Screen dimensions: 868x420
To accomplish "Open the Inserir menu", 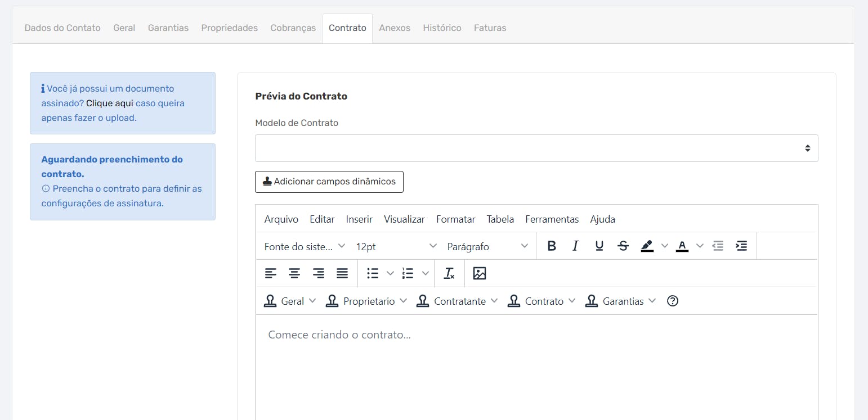I will click(359, 219).
